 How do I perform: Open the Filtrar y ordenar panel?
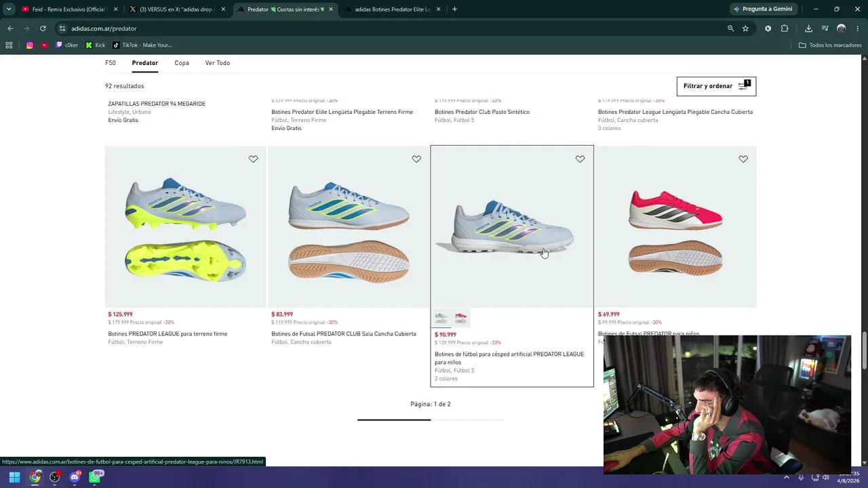[x=716, y=86]
